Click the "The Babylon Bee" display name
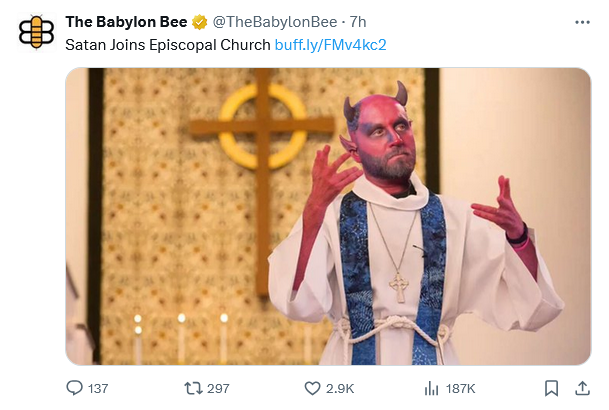The width and height of the screenshot is (609, 410). click(x=126, y=22)
